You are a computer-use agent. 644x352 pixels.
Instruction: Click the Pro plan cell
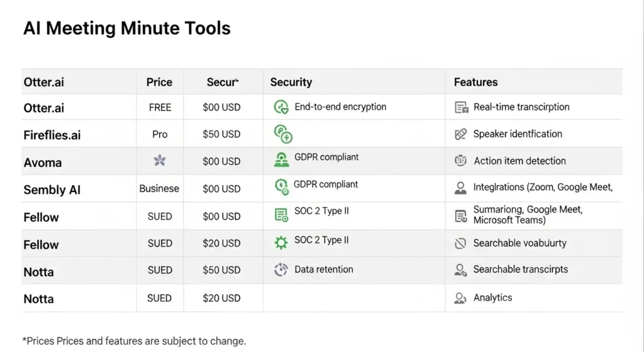tap(160, 134)
